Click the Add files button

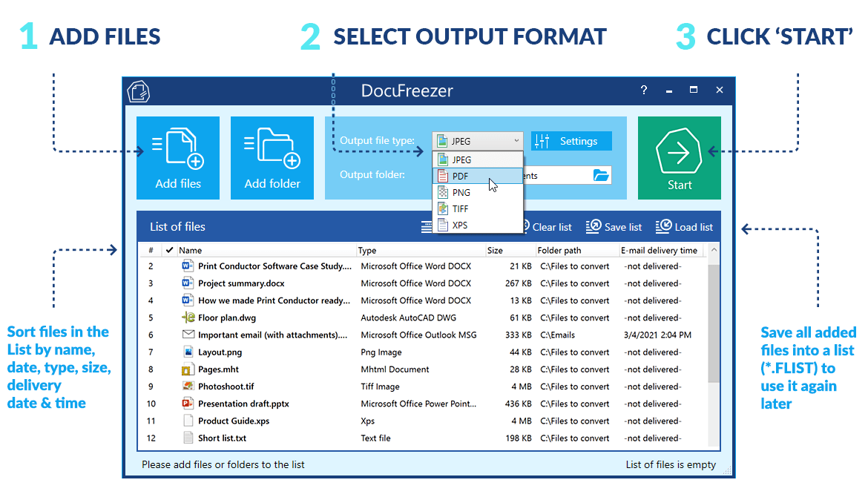178,158
